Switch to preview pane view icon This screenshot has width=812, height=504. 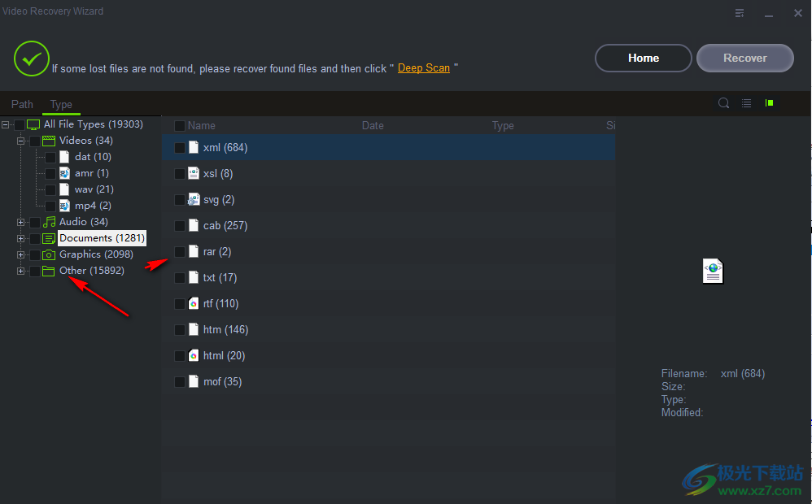click(769, 103)
